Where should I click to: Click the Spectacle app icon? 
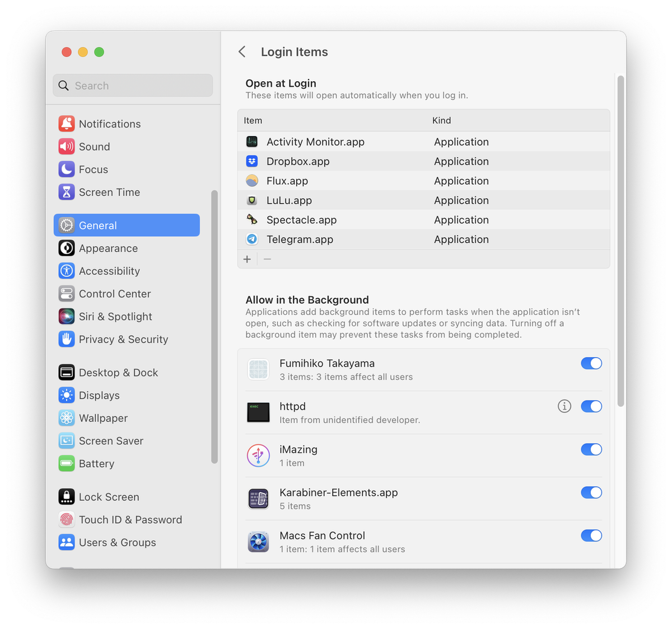[252, 219]
